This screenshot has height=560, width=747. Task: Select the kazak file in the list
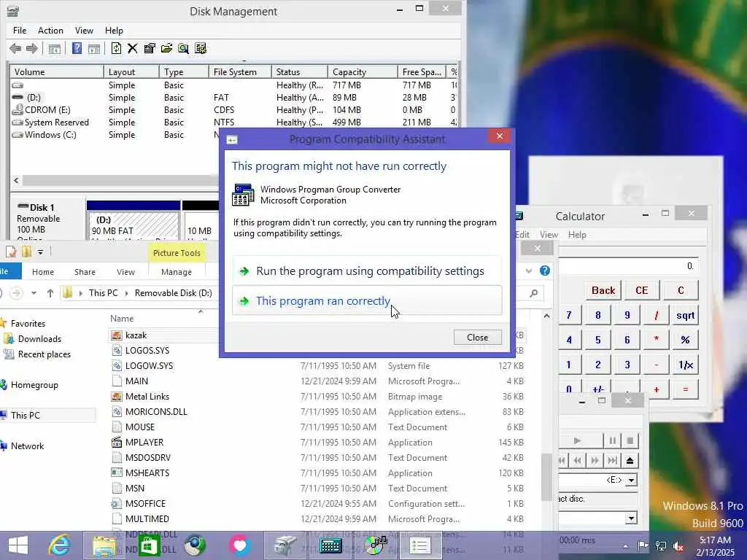tap(136, 335)
